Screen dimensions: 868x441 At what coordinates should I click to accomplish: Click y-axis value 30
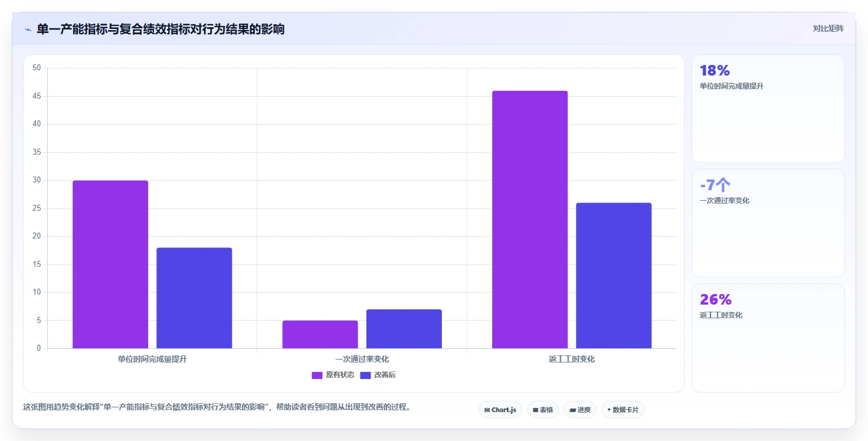[37, 180]
